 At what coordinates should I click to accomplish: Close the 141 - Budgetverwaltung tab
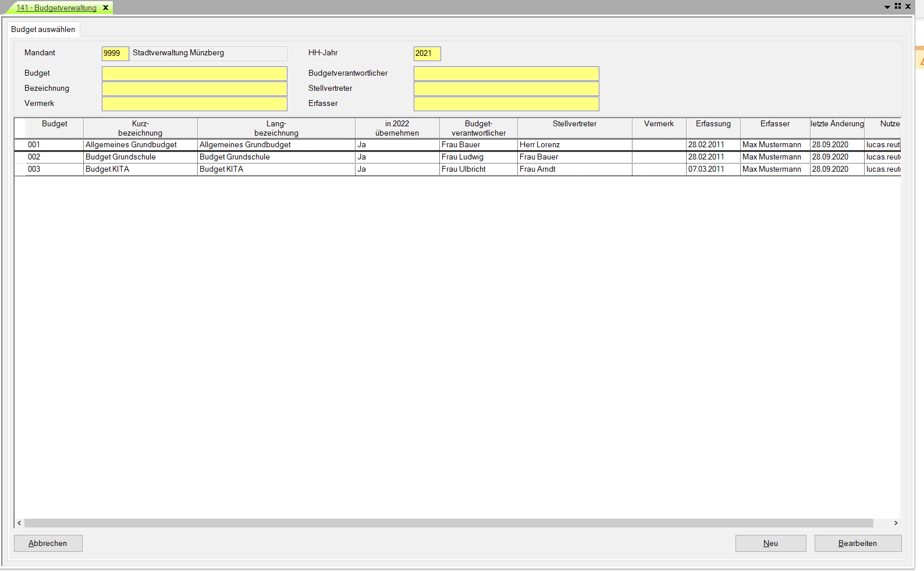tap(105, 8)
